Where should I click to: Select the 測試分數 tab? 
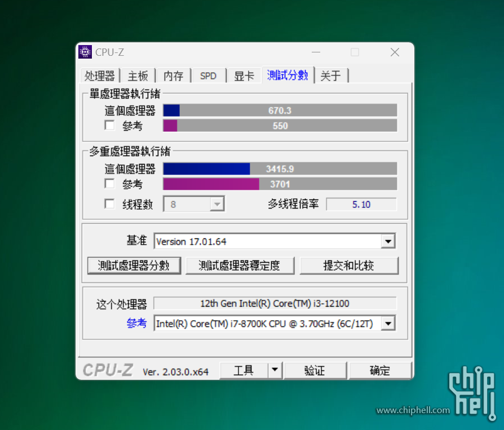click(288, 75)
